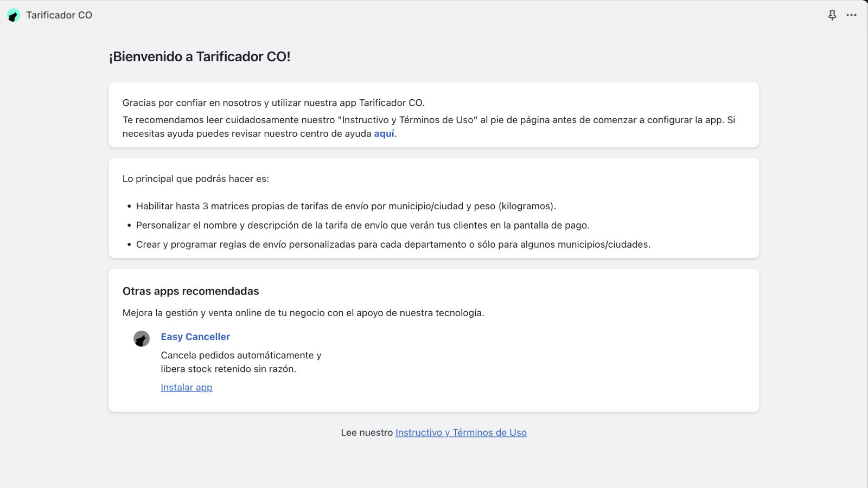868x488 pixels.
Task: Click the Easy Canceller app icon
Action: coord(142,339)
